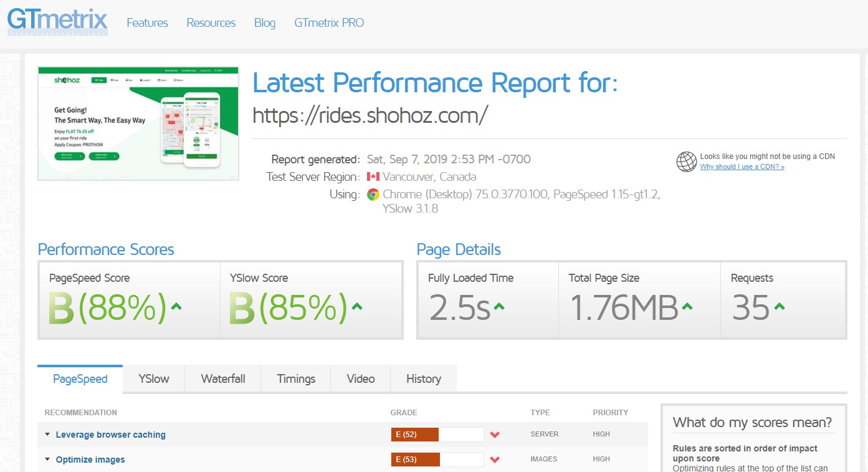
Task: Open Optimize images recommendation
Action: coord(90,460)
